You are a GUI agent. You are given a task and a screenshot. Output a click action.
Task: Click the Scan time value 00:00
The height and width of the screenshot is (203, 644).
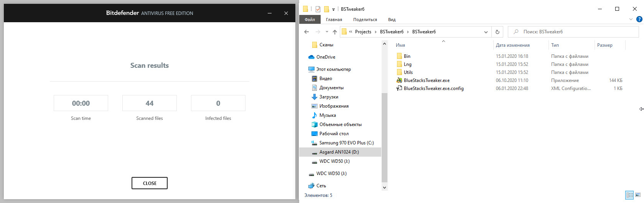point(81,103)
